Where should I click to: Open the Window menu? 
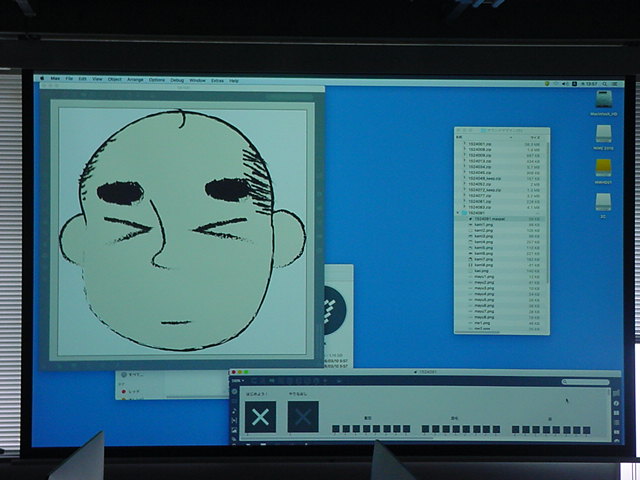pos(198,80)
